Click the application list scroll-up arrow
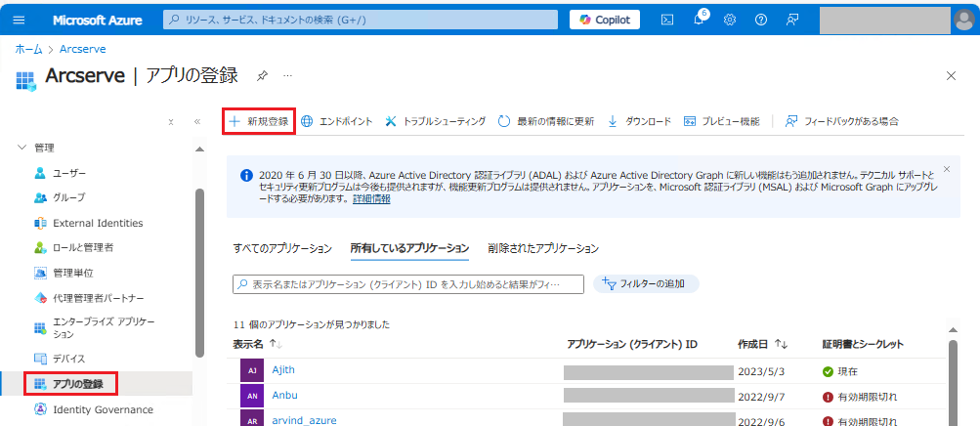 coord(953,329)
